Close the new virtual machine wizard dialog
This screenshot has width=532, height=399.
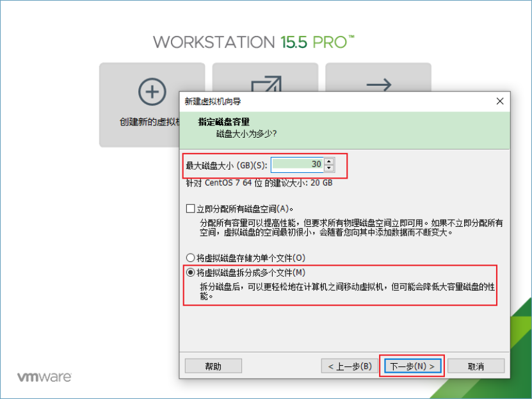click(500, 101)
